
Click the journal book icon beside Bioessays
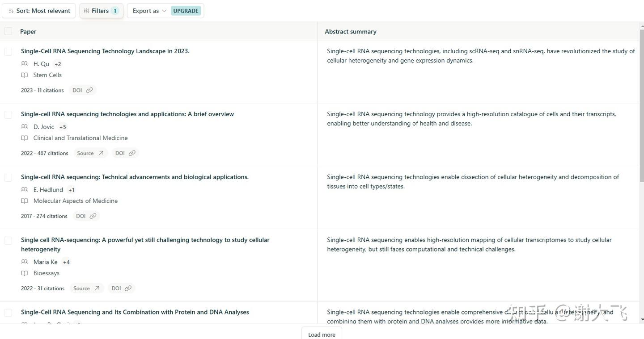point(25,273)
